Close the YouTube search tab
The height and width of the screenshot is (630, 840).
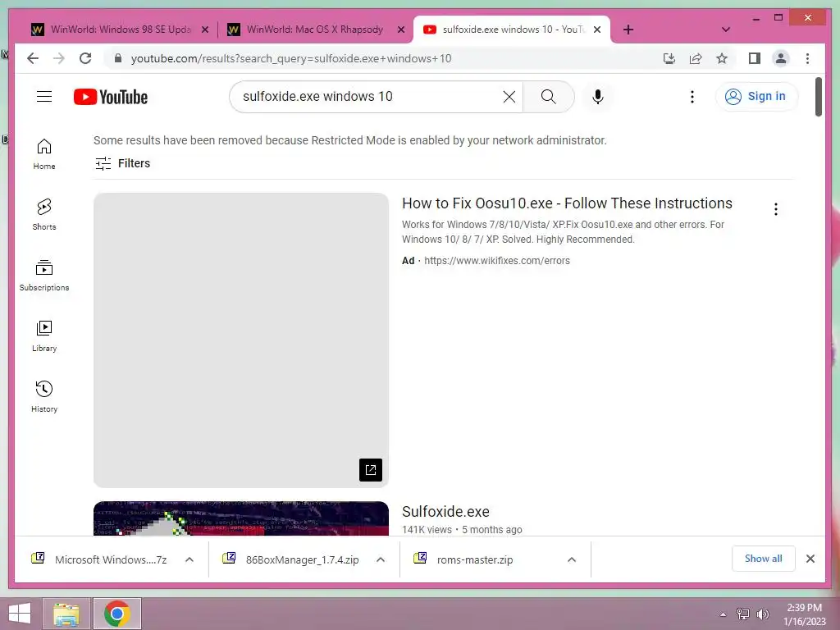[x=597, y=30]
